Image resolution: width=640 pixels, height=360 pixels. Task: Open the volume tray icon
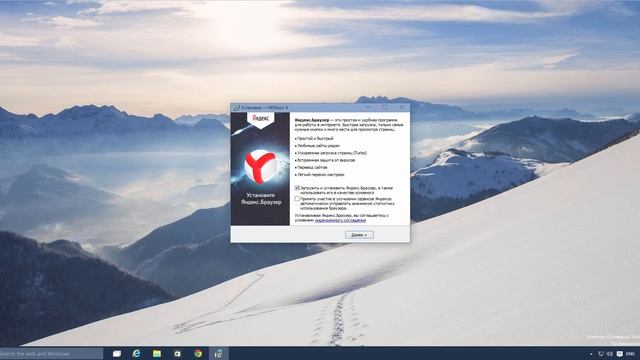click(x=609, y=354)
